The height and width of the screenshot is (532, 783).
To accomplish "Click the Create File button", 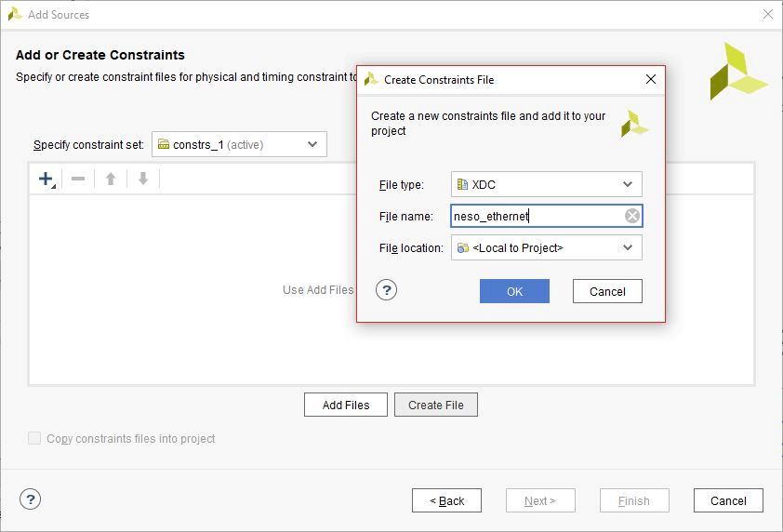I will click(x=436, y=405).
